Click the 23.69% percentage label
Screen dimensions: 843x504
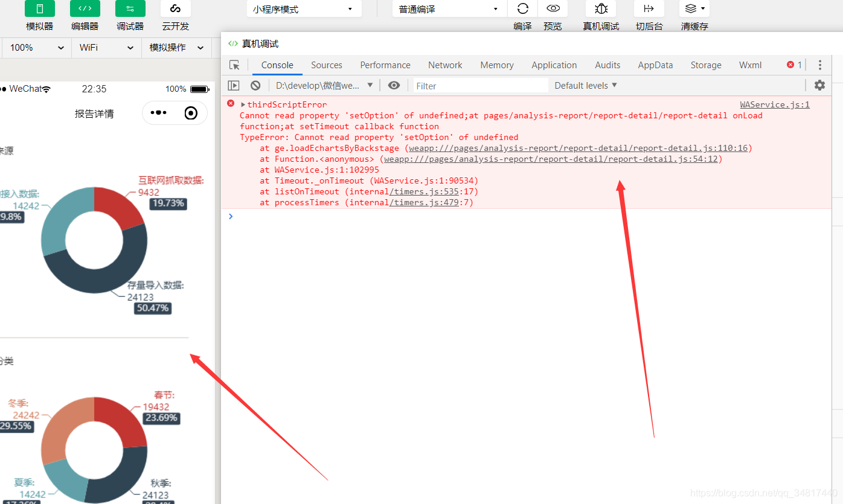162,418
